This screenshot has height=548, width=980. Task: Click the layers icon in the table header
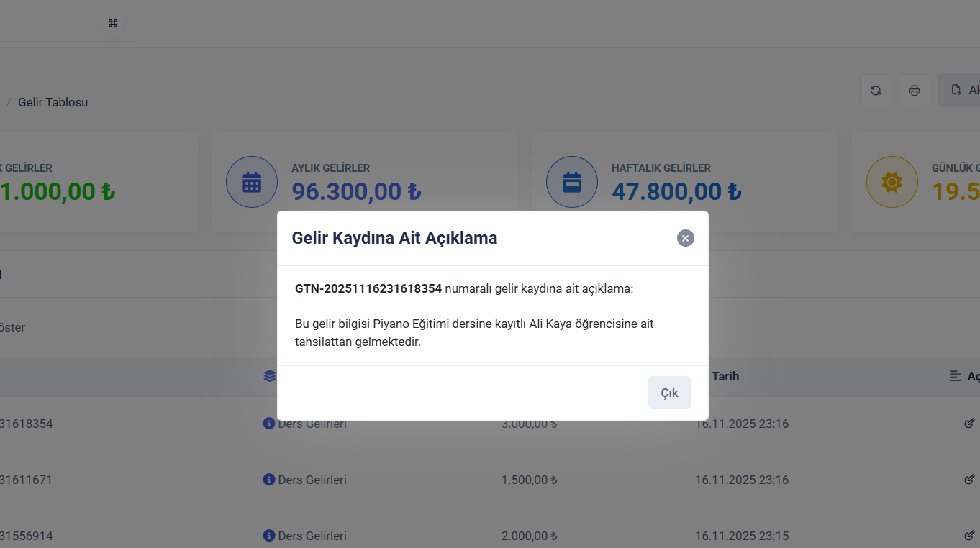270,376
